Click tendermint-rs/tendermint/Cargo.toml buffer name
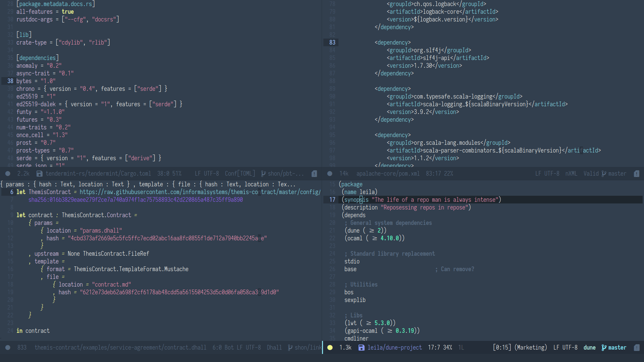This screenshot has width=644, height=362. click(98, 174)
